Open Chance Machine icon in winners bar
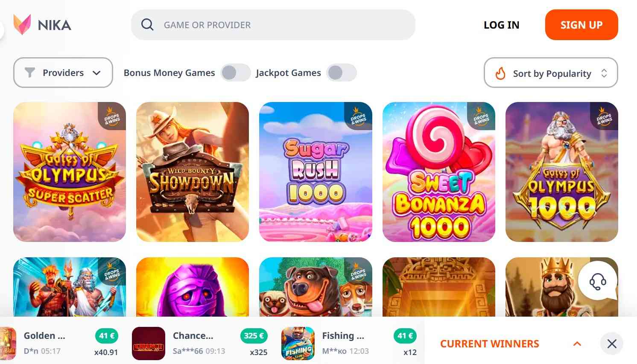This screenshot has height=364, width=637. click(x=149, y=344)
